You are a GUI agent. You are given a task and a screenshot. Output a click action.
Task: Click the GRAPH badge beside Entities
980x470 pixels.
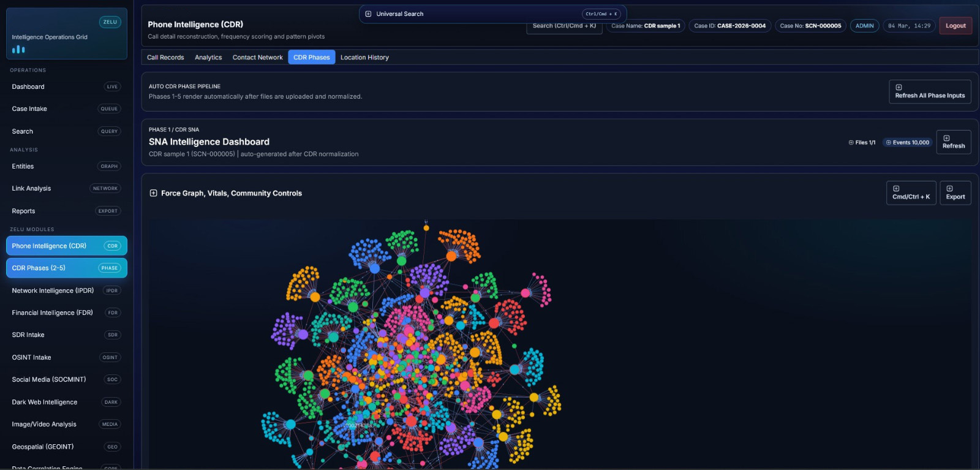point(109,167)
